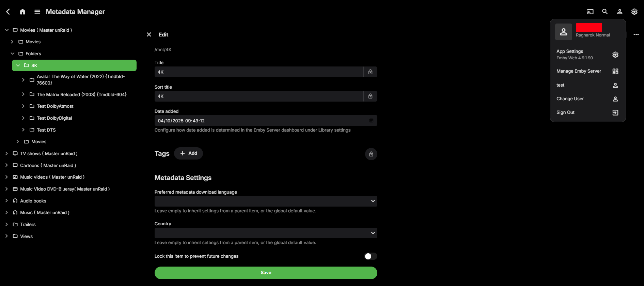
Task: Enable lock this item to prevent changes
Action: [371, 256]
